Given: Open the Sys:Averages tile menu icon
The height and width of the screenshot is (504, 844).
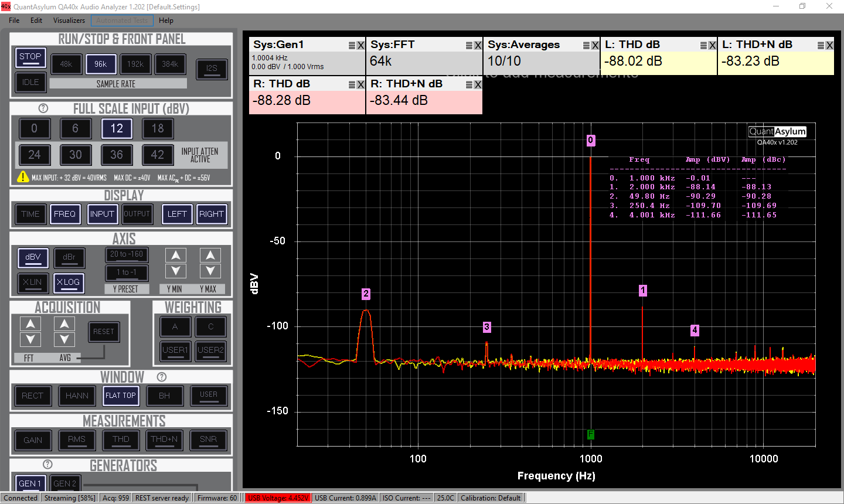Looking at the screenshot, I should [x=586, y=45].
